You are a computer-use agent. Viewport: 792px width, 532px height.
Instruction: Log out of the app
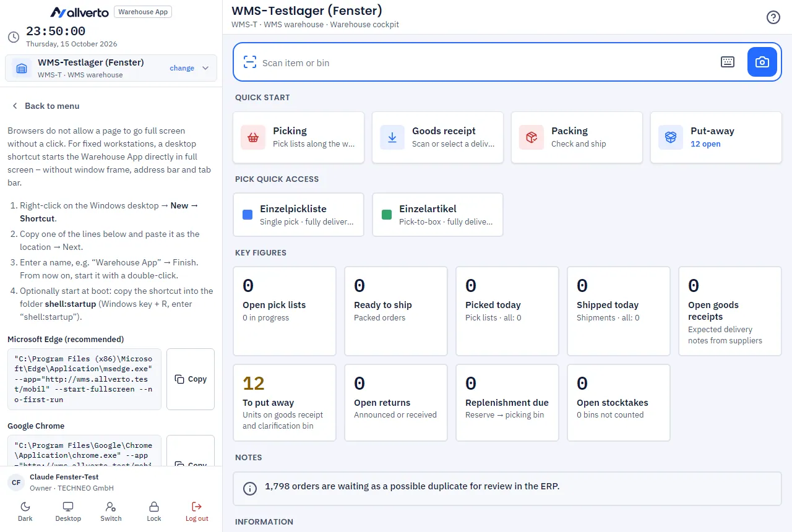[x=197, y=512]
